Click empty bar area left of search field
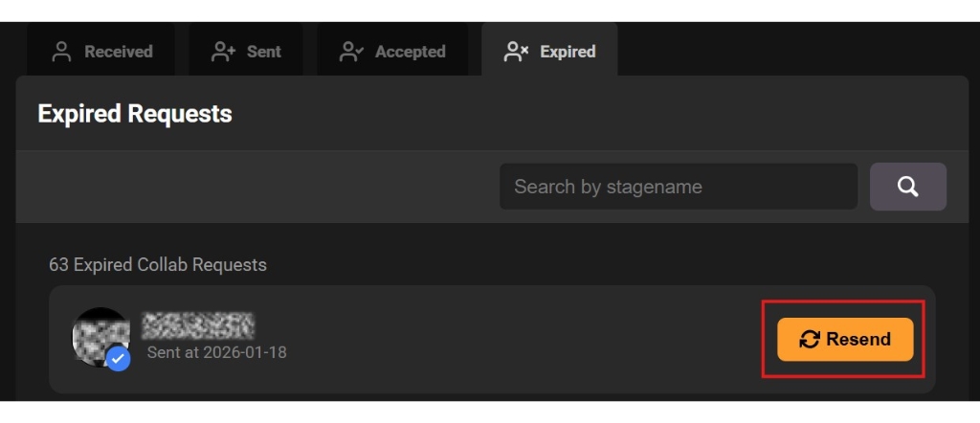 click(258, 187)
